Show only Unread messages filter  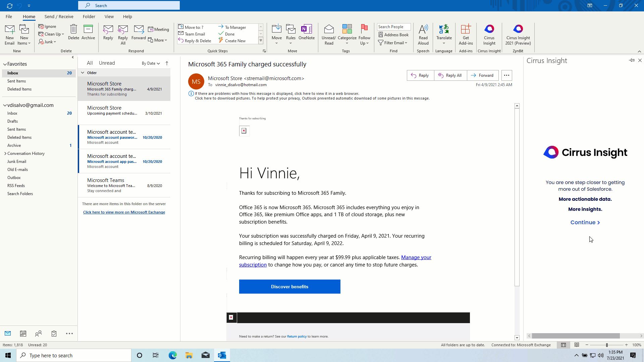pos(107,63)
